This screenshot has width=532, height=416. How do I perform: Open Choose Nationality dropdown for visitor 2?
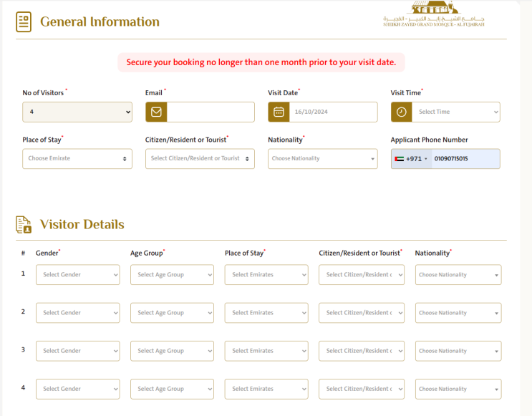(x=458, y=313)
